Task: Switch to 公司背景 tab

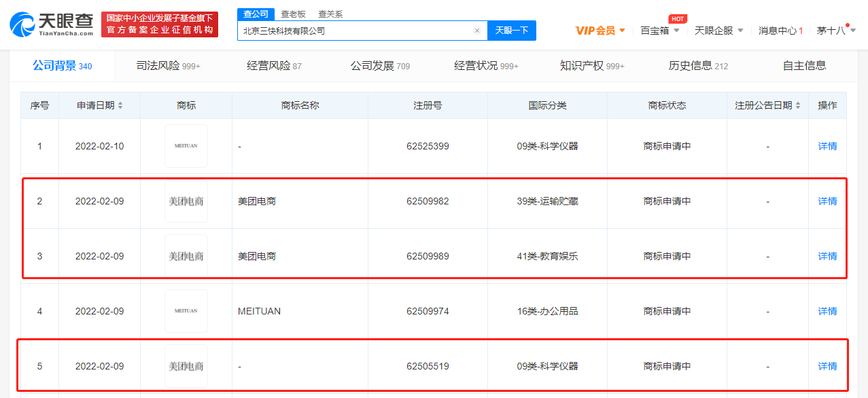Action: pyautogui.click(x=62, y=66)
